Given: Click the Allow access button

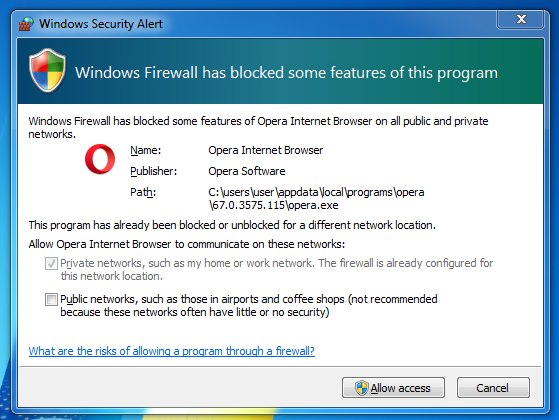Looking at the screenshot, I should pos(393,388).
